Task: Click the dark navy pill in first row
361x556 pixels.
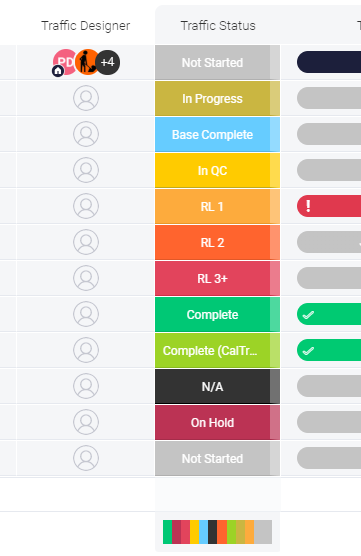Action: click(329, 62)
